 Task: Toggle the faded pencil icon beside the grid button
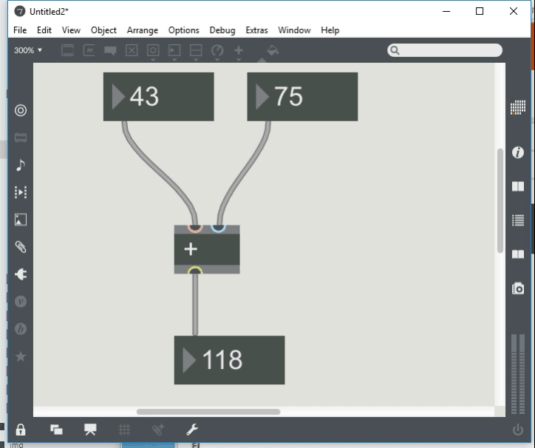pyautogui.click(x=158, y=430)
